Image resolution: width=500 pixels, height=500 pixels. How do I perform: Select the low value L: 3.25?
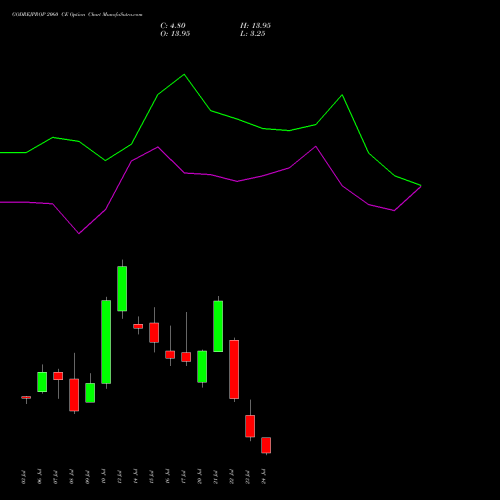253,34
